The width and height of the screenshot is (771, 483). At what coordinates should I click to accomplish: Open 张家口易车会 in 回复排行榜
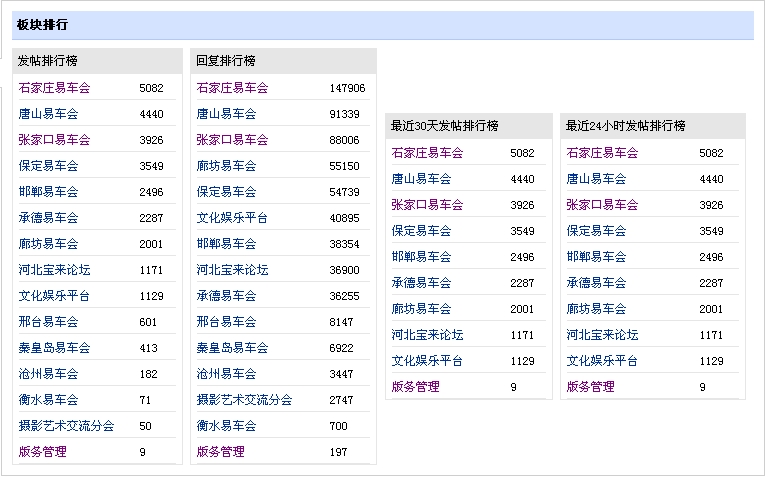[x=233, y=140]
